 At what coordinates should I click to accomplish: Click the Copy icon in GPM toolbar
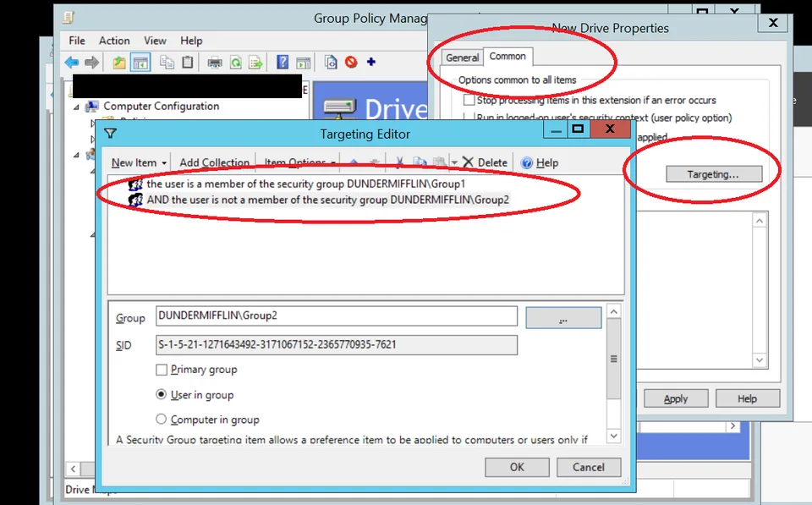pos(167,62)
